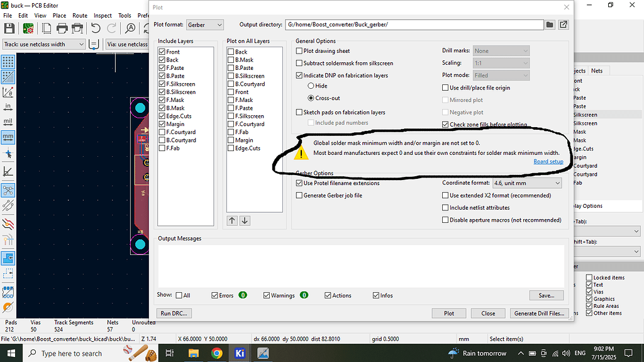Screen dimensions: 644x362
Task: Click the Undo arrow icon
Action: click(96, 28)
